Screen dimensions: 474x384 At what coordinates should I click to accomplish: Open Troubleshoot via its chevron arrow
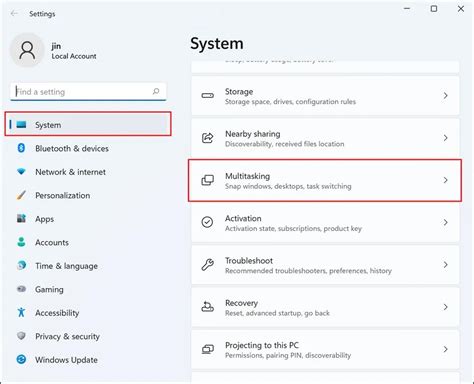(x=445, y=265)
